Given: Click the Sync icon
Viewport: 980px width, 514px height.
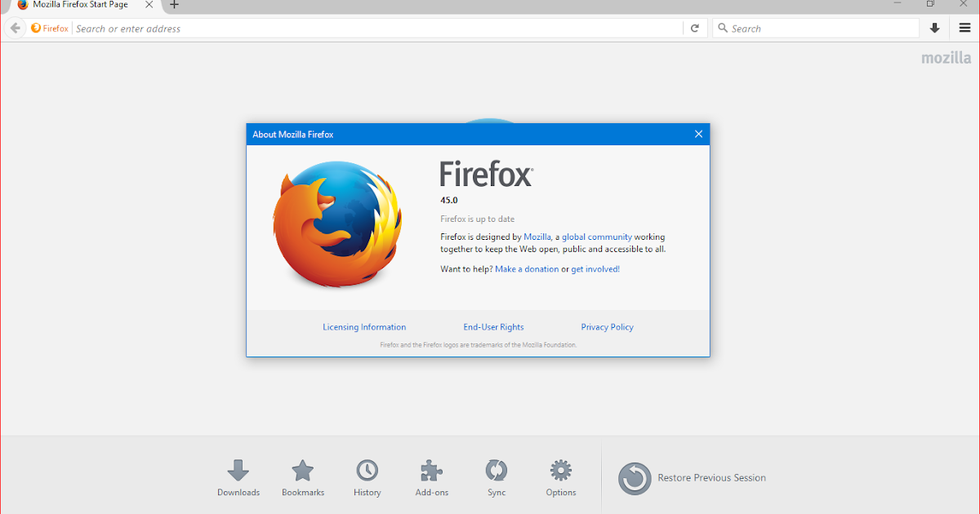Looking at the screenshot, I should coord(496,472).
